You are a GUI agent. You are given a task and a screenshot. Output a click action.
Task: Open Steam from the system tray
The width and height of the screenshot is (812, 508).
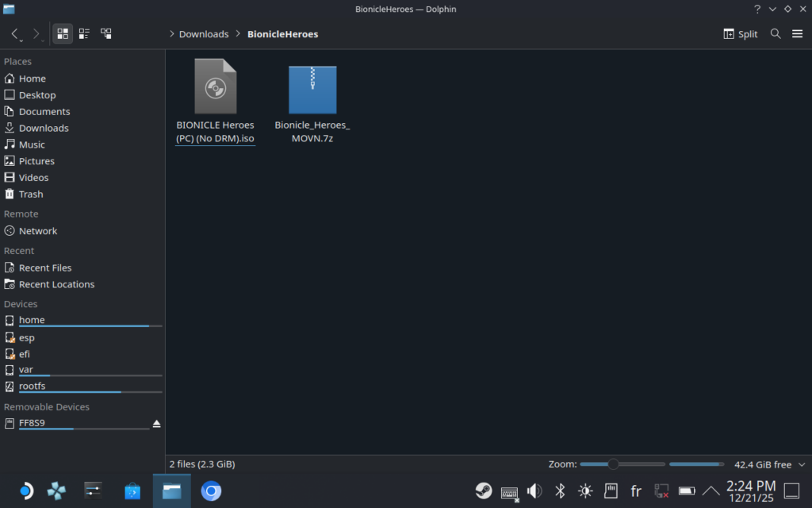point(483,491)
